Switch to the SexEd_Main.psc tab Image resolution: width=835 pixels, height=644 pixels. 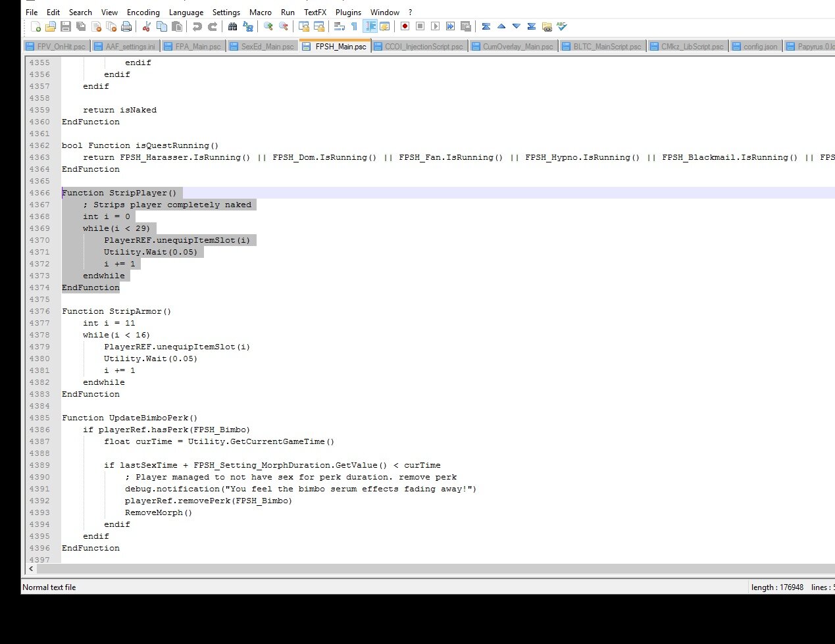click(262, 46)
